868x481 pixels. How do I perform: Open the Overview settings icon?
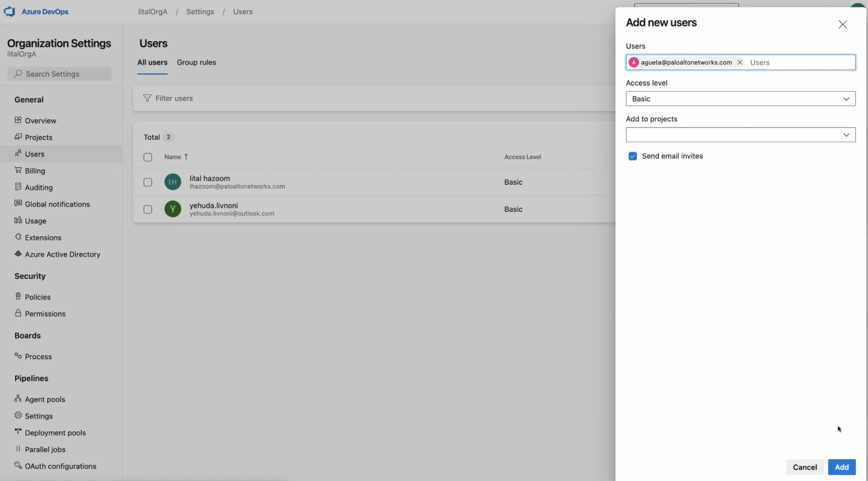[18, 120]
